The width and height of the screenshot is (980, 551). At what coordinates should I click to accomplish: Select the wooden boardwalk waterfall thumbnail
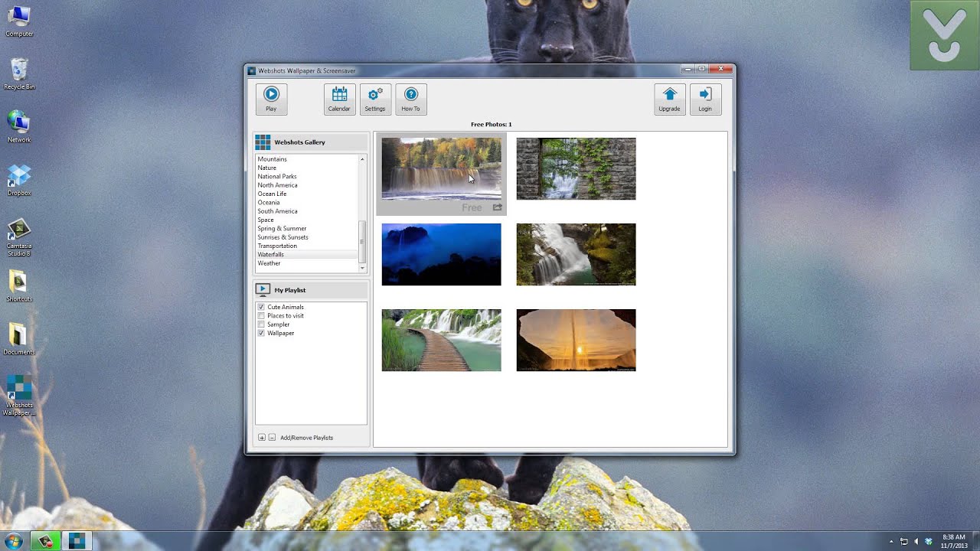(x=441, y=340)
